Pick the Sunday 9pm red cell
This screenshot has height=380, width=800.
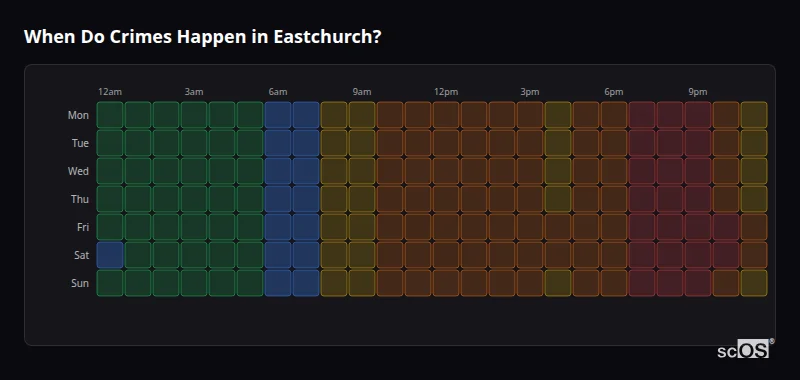point(698,283)
